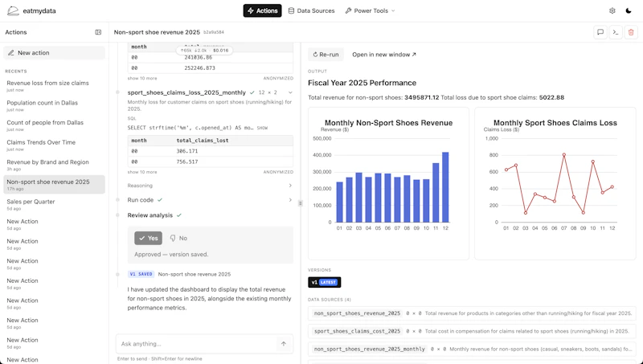The image size is (643, 364).
Task: Collapse the Actions sidebar panel icon
Action: (98, 32)
